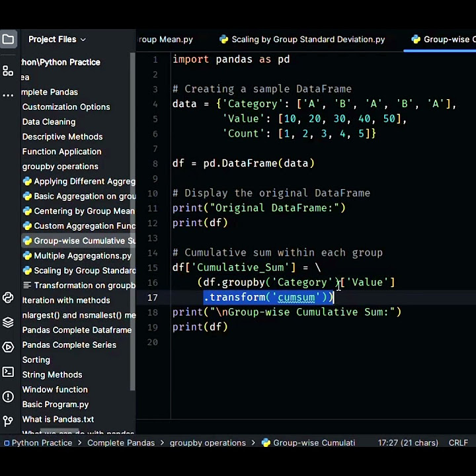This screenshot has width=476, height=476.
Task: Click Python Practice breadcrumb in status bar
Action: (x=38, y=442)
